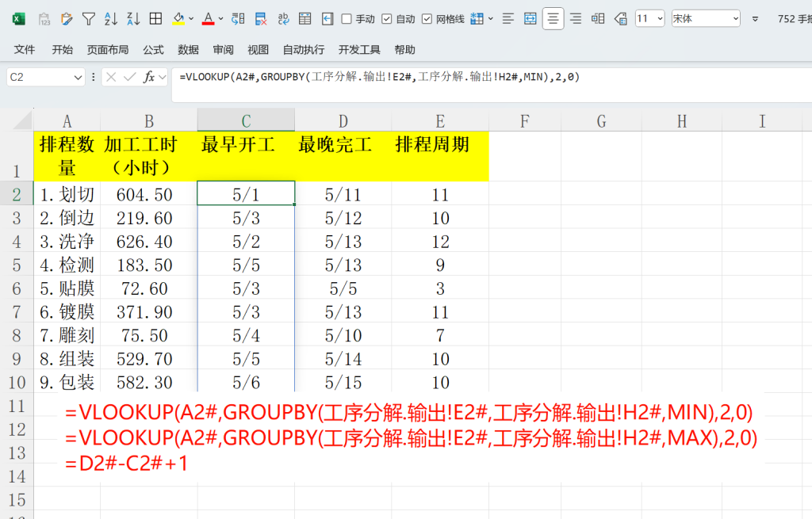Select cell containing 9.包装

click(67, 382)
